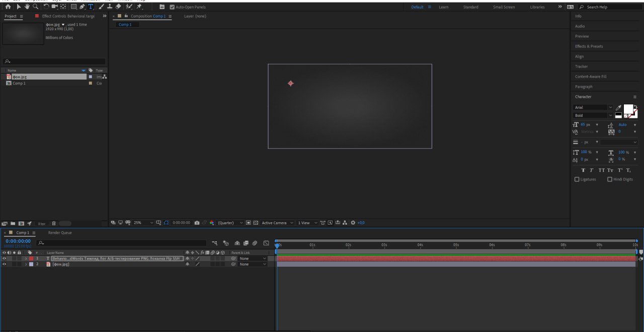Switch to the Effect Controls tab

coord(68,16)
